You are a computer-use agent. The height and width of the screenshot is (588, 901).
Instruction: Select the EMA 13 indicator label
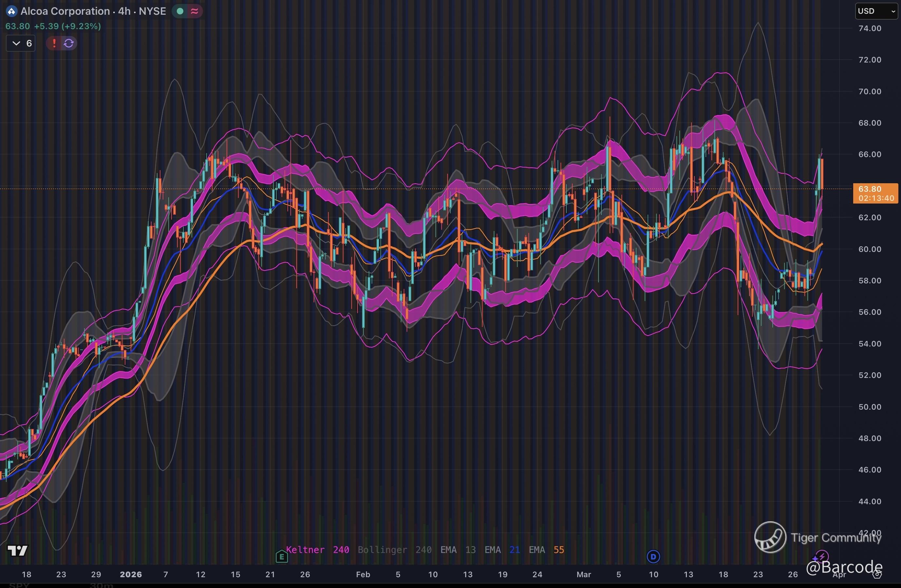(x=458, y=550)
